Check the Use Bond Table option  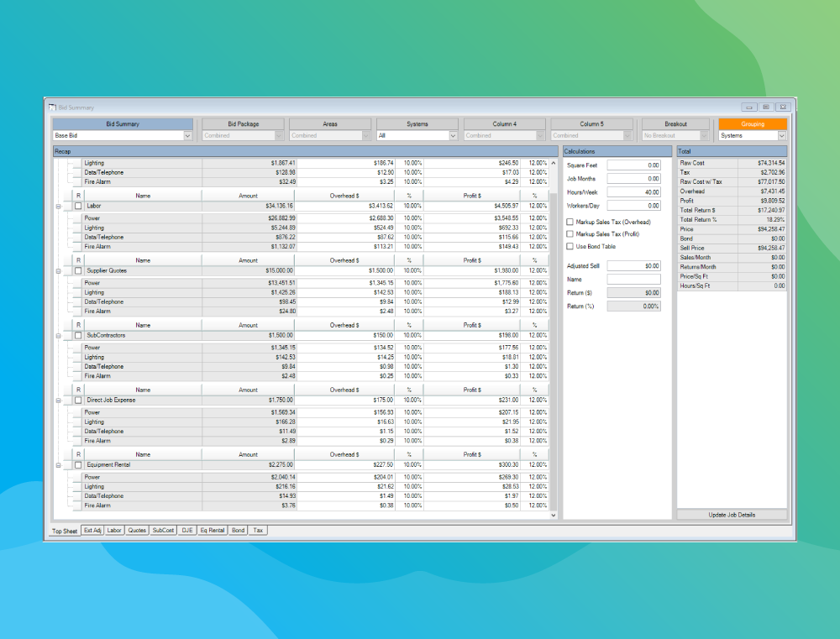point(570,247)
